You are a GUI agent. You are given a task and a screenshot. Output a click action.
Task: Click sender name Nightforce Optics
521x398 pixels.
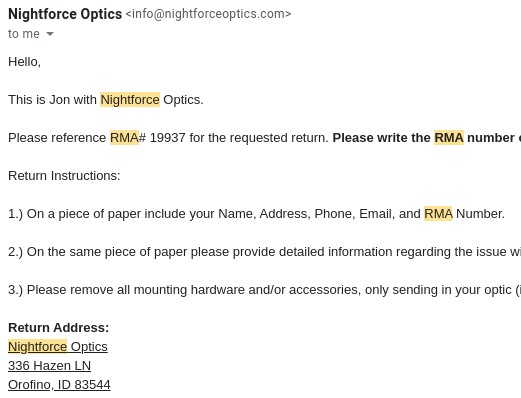click(x=65, y=14)
